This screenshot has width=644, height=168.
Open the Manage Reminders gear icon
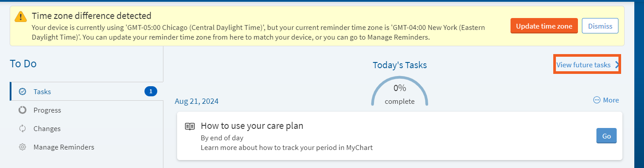pos(22,147)
